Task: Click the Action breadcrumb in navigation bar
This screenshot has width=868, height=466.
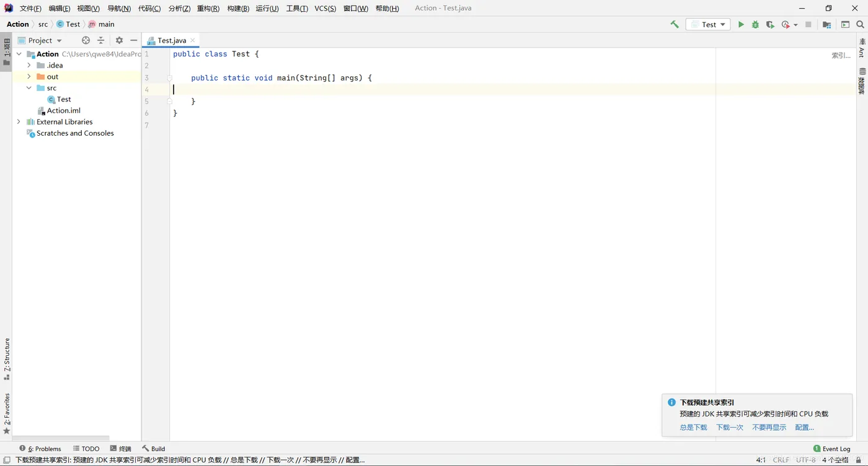Action: (17, 24)
